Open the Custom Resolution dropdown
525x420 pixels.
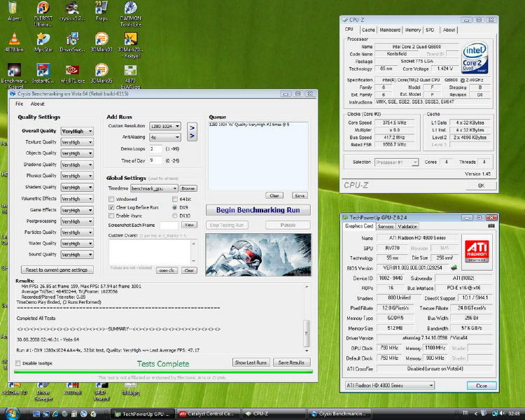coord(165,126)
